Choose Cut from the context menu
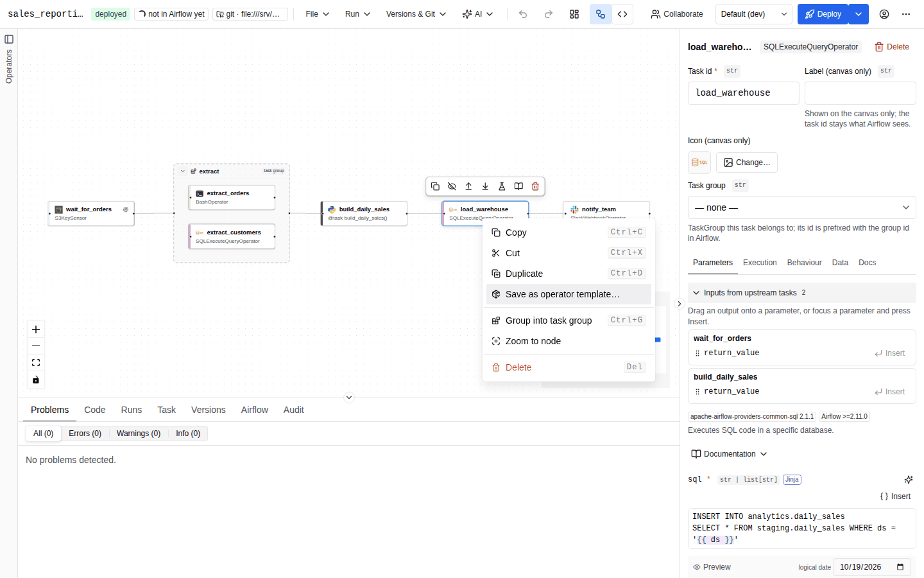The height and width of the screenshot is (578, 924). (569, 253)
